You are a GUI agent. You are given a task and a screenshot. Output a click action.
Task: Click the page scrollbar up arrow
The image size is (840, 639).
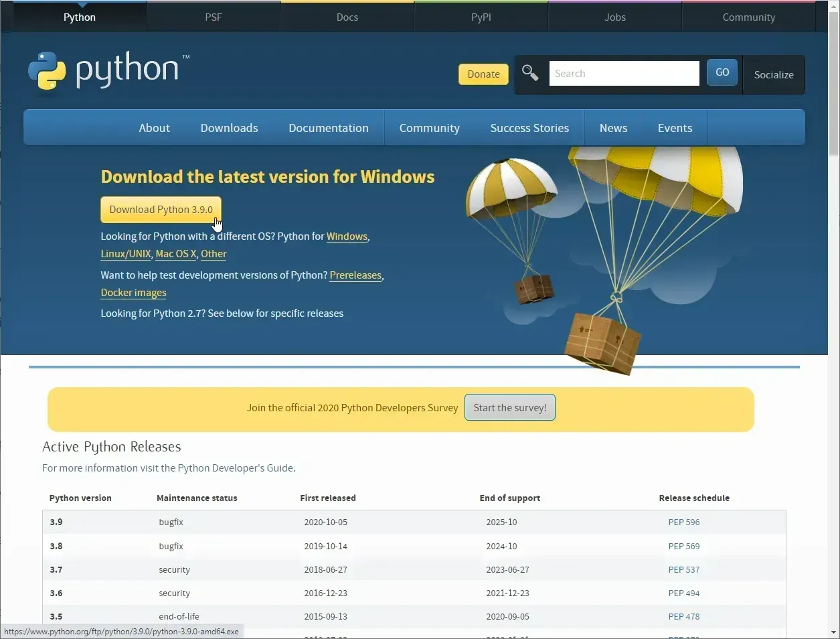click(x=834, y=5)
